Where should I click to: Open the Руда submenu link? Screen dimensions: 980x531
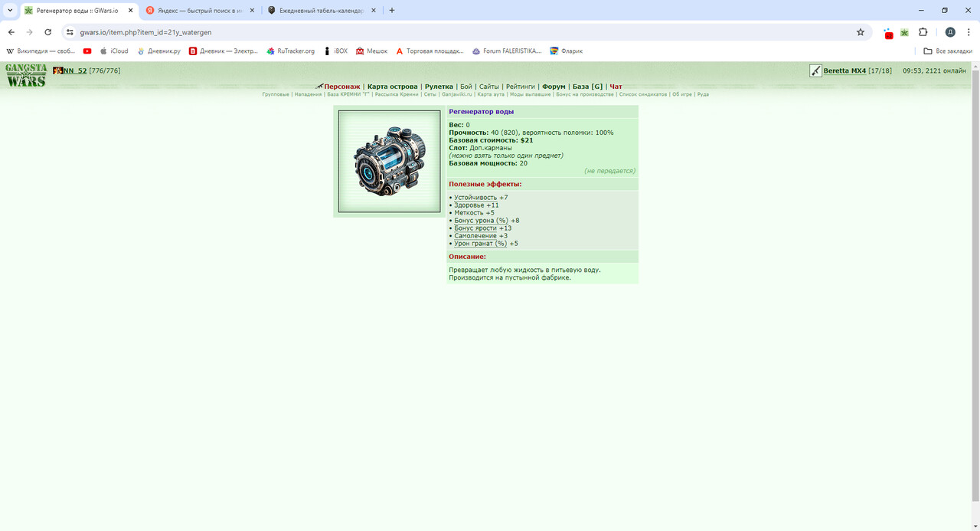(702, 94)
